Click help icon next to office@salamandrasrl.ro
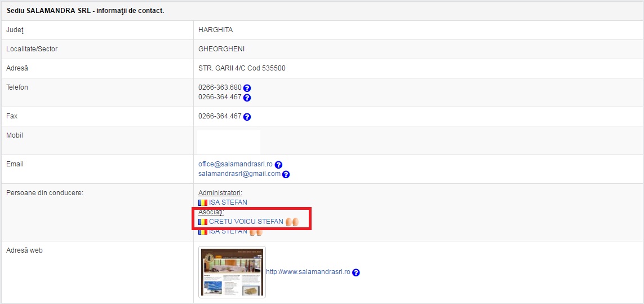644x304 pixels. click(x=278, y=165)
